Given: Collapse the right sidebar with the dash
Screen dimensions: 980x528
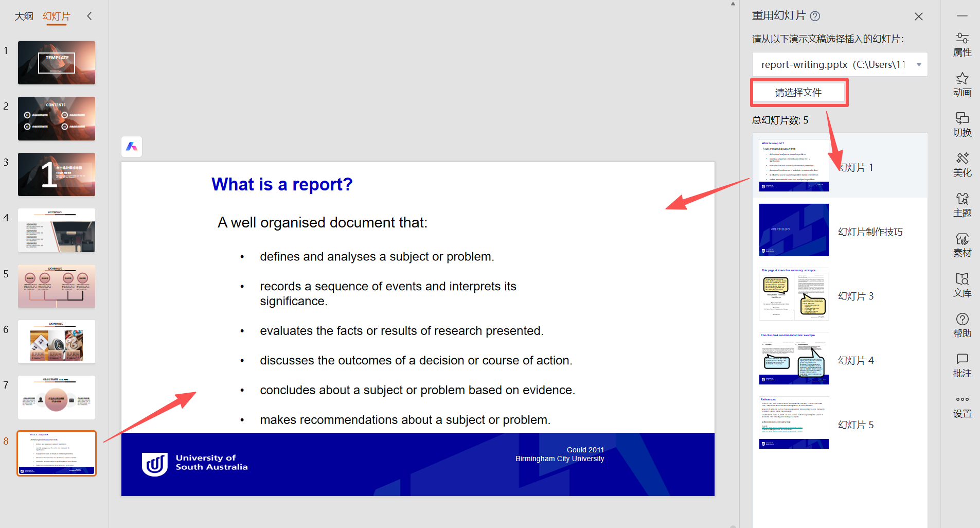Looking at the screenshot, I should click(x=962, y=16).
